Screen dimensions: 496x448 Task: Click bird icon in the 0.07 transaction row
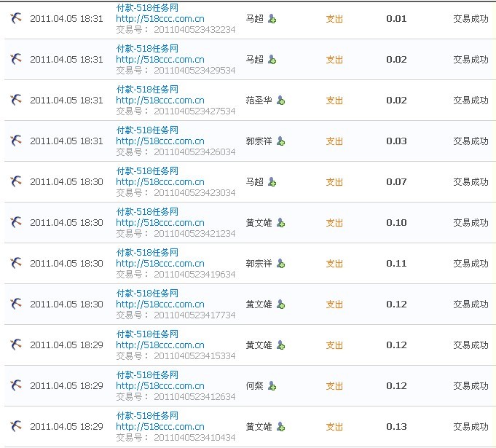tap(16, 181)
